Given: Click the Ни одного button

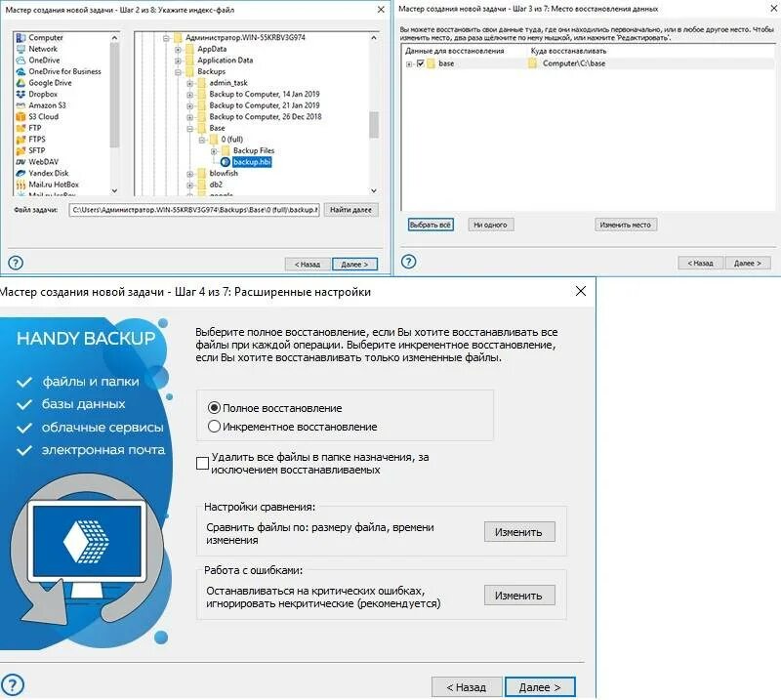Looking at the screenshot, I should click(x=491, y=225).
